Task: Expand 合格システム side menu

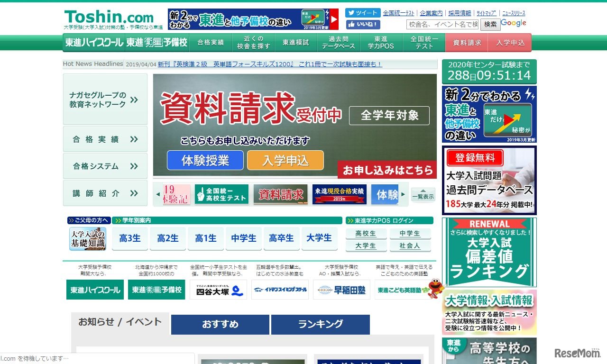Action: click(x=105, y=166)
